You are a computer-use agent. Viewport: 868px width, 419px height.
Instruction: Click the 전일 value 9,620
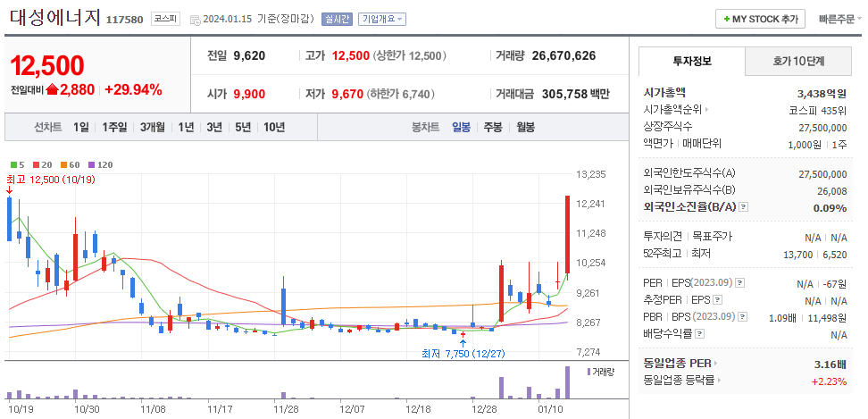click(250, 56)
